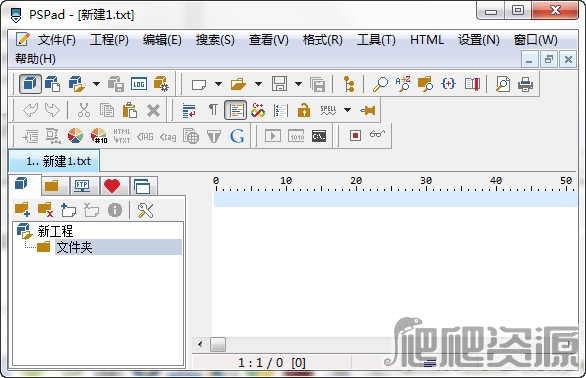Click the find and replace icon
586x378 pixels.
click(x=403, y=84)
